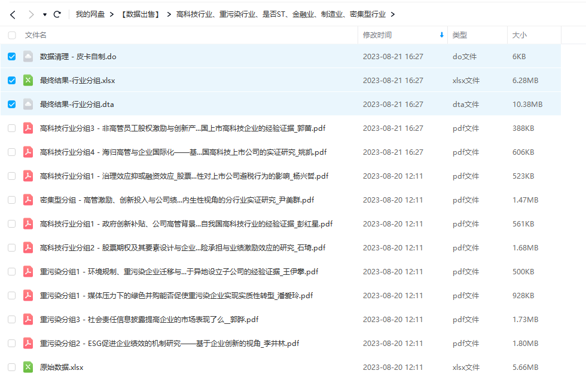
Task: Open pdf 高科技行业分组2 by 石琦
Action: coord(183,247)
